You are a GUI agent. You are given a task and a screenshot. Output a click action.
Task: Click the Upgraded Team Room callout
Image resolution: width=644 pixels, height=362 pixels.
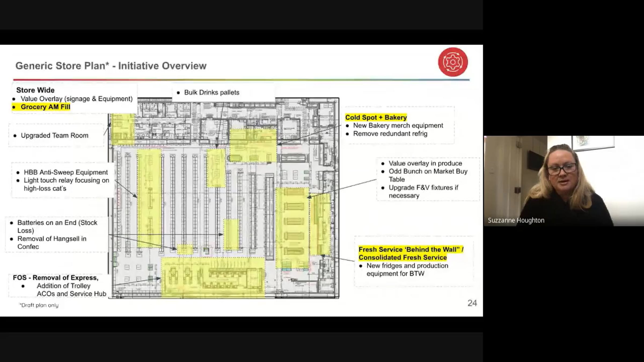coord(54,135)
